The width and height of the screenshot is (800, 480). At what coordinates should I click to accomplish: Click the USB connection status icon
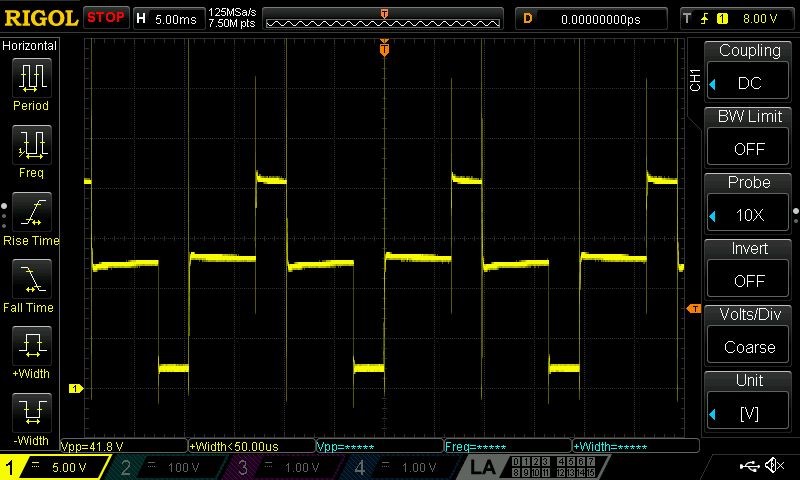pos(749,465)
